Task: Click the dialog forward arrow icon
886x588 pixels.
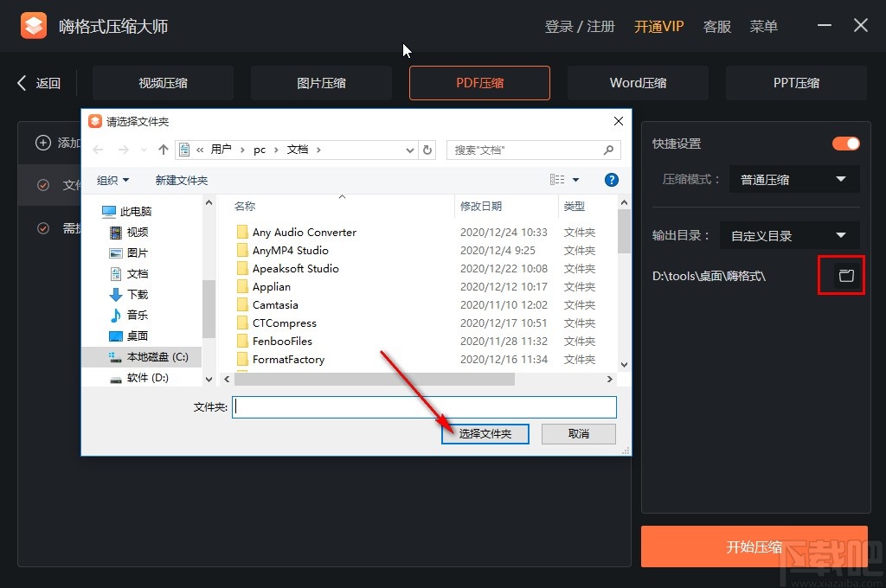Action: point(123,150)
